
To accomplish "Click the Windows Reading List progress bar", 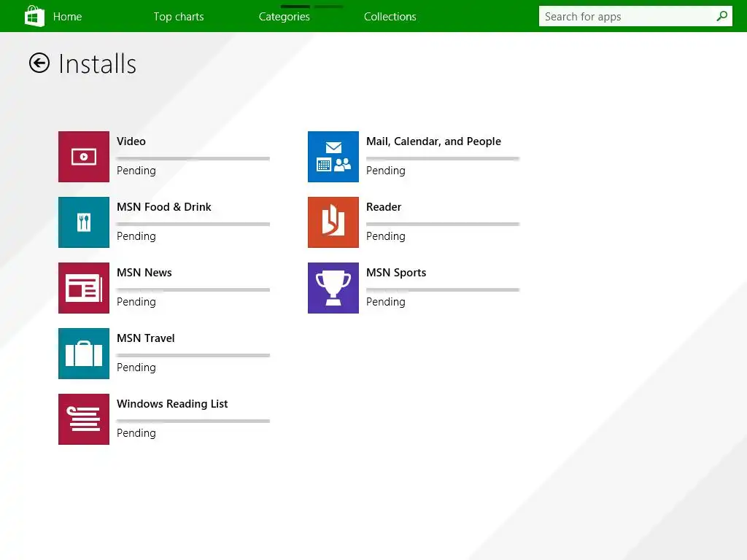I will pyautogui.click(x=193, y=421).
